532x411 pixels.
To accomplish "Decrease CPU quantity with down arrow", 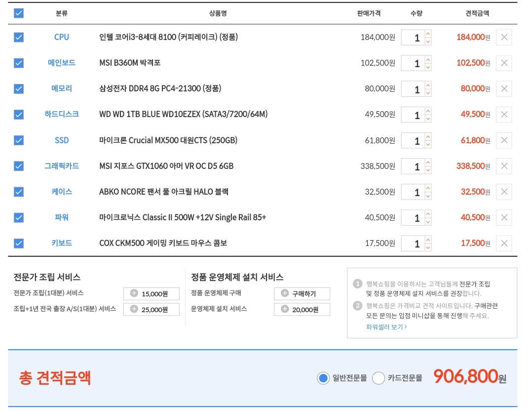I will point(428,41).
